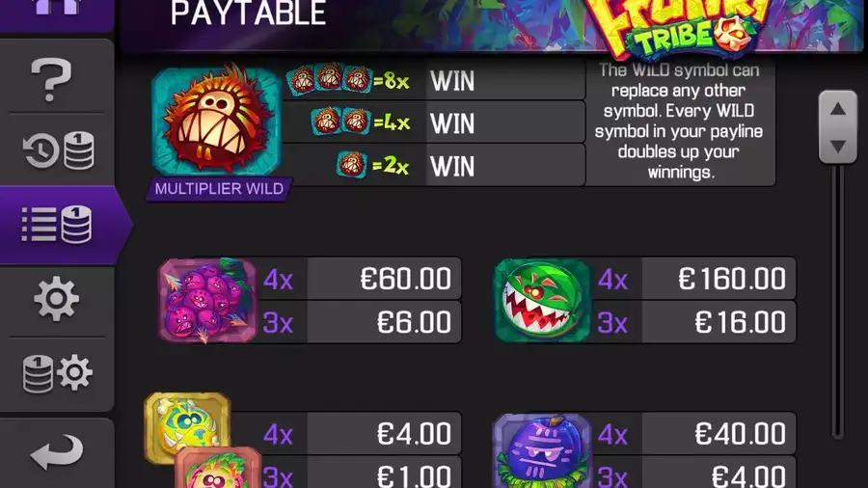The height and width of the screenshot is (488, 868).
Task: Click the €160.00 payout value
Action: [x=731, y=279]
